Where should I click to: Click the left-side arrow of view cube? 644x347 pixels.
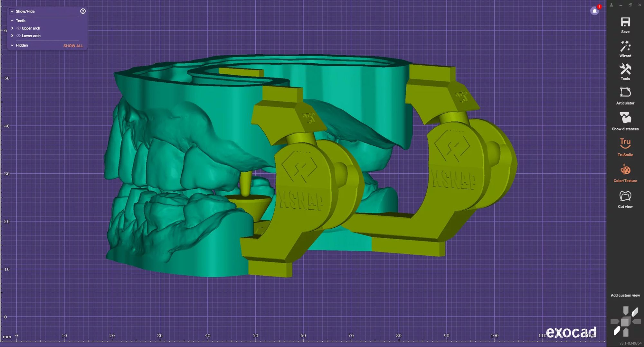(615, 321)
